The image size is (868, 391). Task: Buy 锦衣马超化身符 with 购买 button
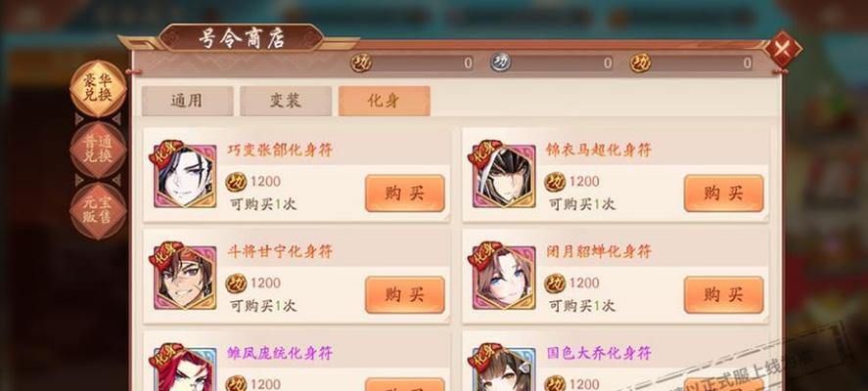coord(723,193)
